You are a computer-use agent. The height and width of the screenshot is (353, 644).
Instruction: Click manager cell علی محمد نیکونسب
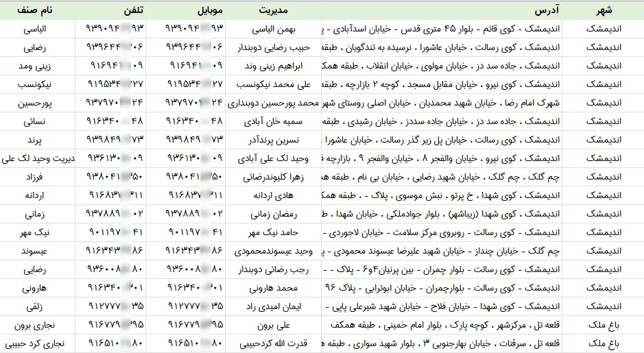[x=273, y=84]
